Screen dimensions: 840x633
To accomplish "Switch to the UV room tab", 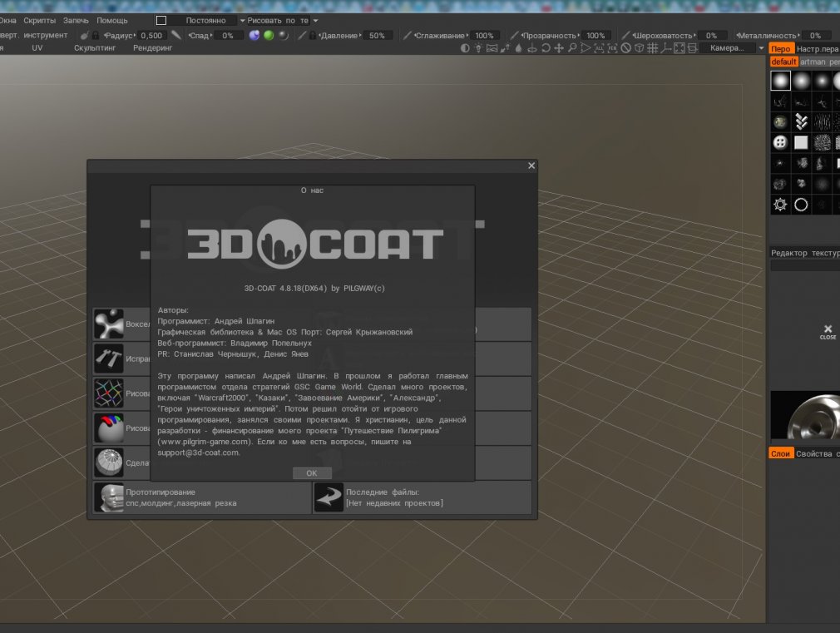I will [x=37, y=47].
